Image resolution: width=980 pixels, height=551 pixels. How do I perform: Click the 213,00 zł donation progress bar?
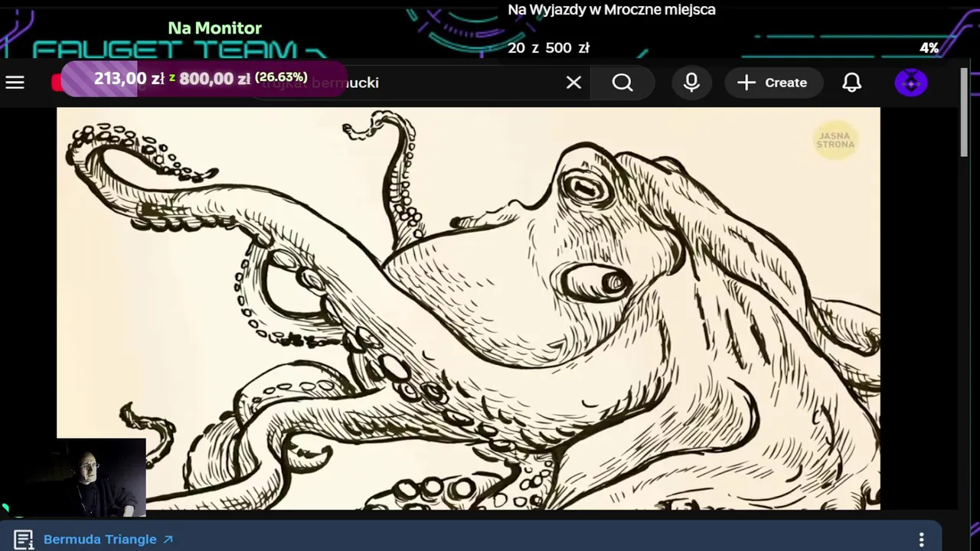pyautogui.click(x=203, y=79)
